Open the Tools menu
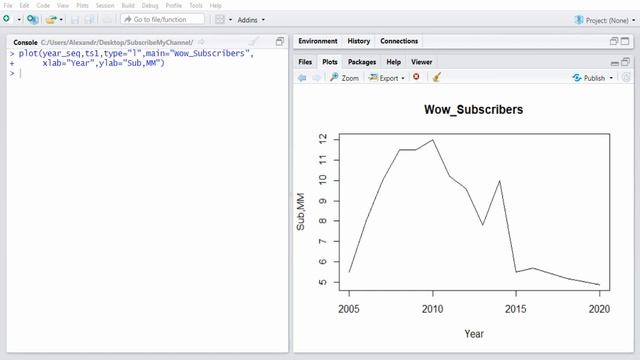Viewport: 640px width, 360px height. [196, 5]
